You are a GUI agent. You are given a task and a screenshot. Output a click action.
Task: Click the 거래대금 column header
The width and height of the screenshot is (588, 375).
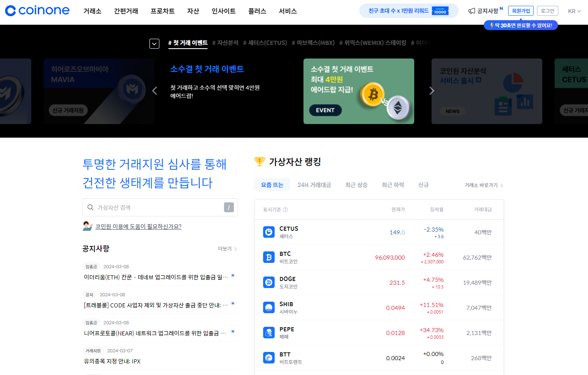pos(483,209)
